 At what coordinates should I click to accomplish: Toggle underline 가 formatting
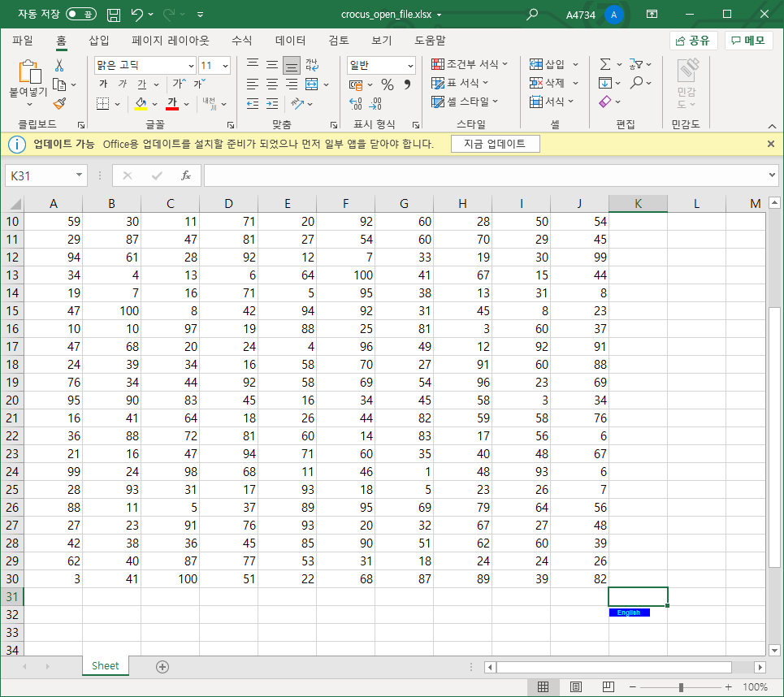142,84
